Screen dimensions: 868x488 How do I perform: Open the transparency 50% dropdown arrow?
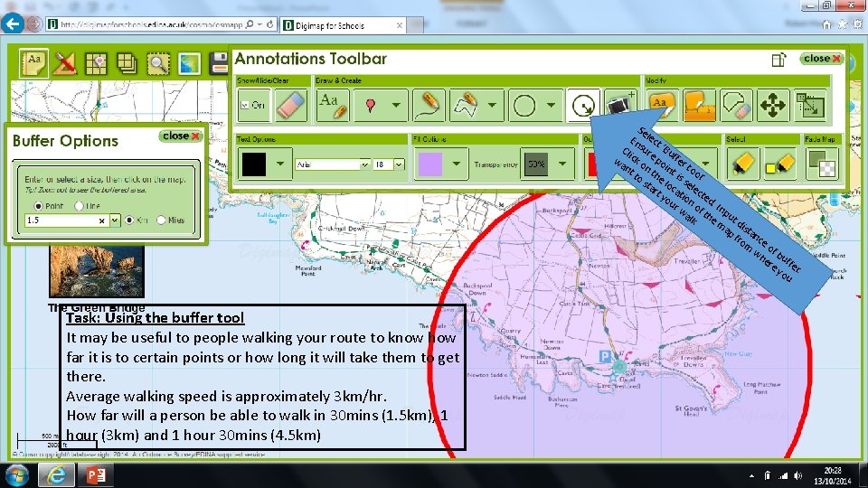[x=562, y=164]
